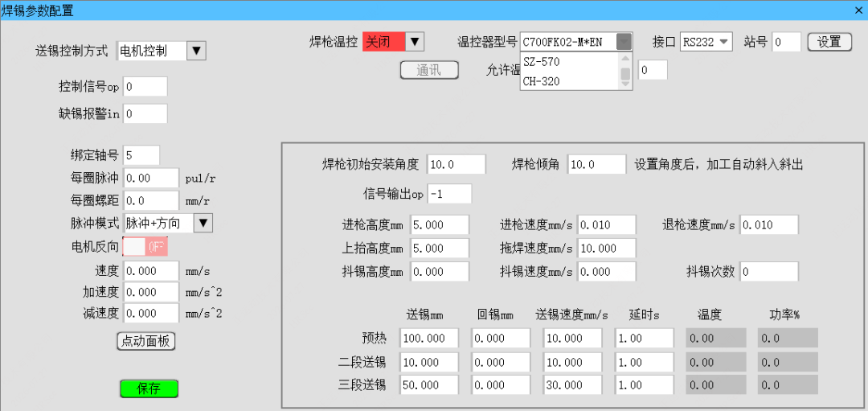
Task: Click the 进枪高度mm field
Action: pos(440,225)
